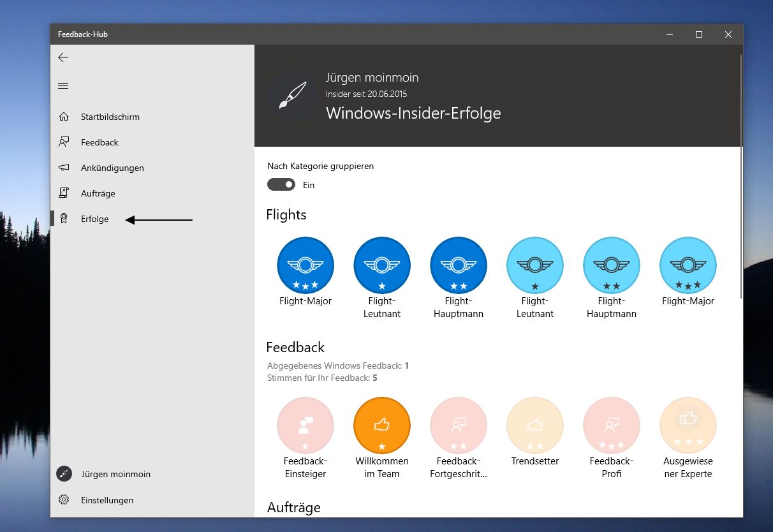Select the Feedback-Profi badge
The width and height of the screenshot is (773, 532).
[612, 425]
